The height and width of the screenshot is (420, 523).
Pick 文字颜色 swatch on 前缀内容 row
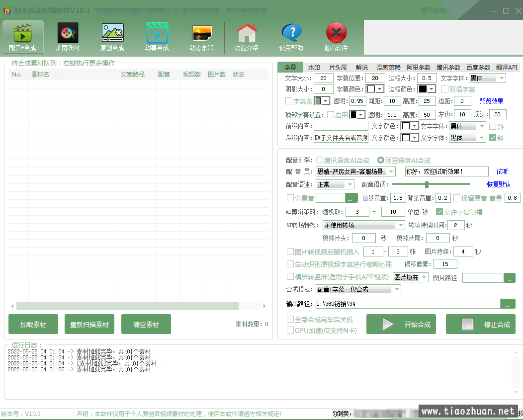406,126
